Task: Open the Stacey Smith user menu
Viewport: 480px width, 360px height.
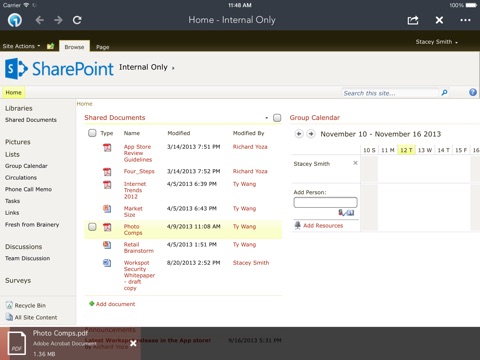Action: coord(437,42)
